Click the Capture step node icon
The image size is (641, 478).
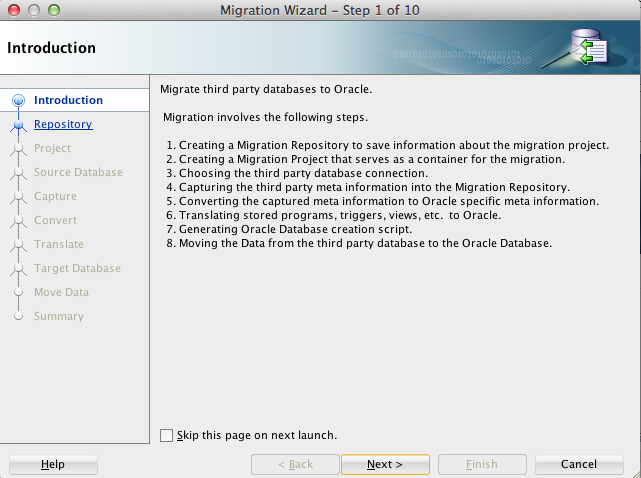18,197
